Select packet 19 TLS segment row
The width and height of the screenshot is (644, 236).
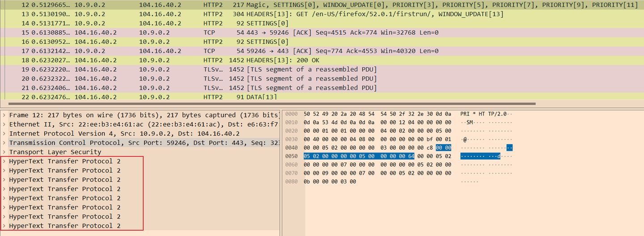(x=322, y=69)
